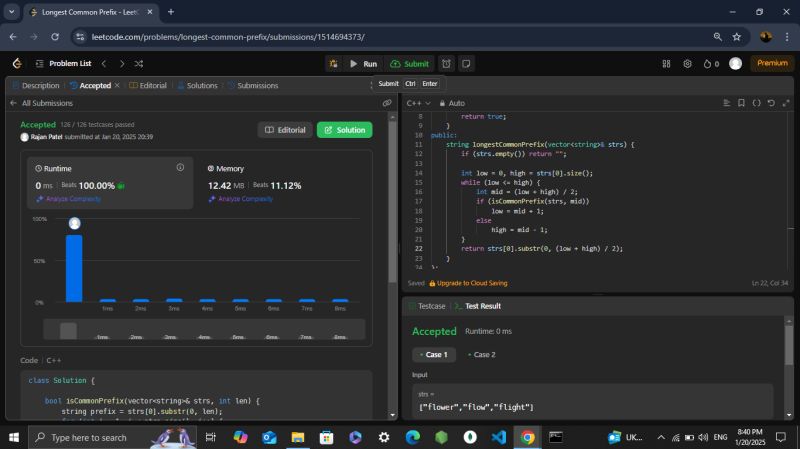Open the Windows Start menu

pyautogui.click(x=14, y=437)
